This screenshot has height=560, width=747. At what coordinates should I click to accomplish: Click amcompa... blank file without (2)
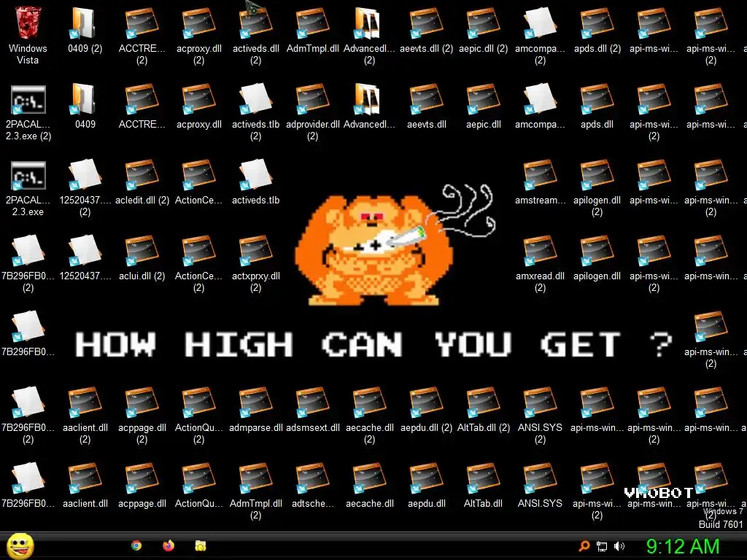coord(540,99)
